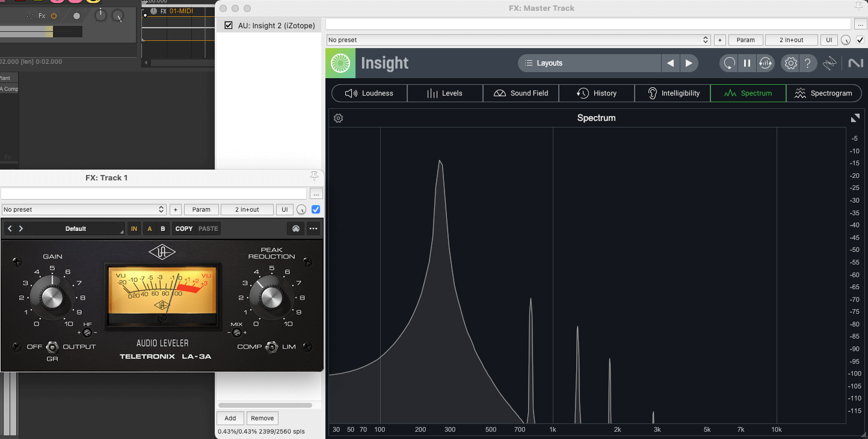The height and width of the screenshot is (439, 868).
Task: Open LA-3A three-dots options menu
Action: pos(313,229)
